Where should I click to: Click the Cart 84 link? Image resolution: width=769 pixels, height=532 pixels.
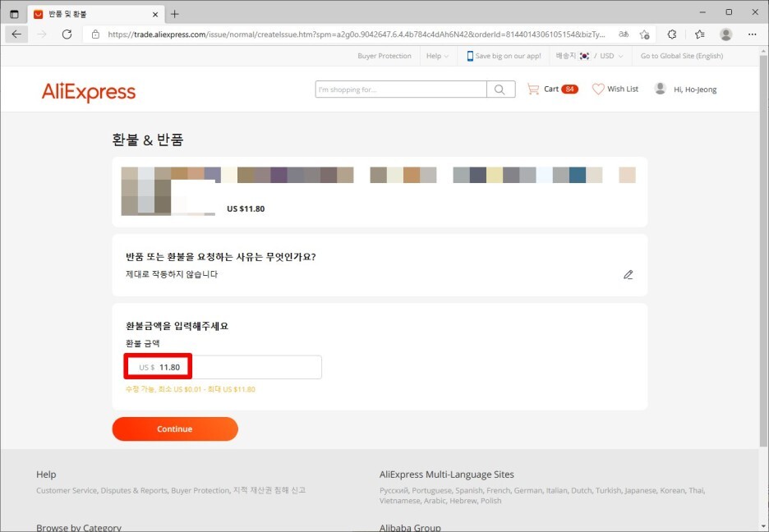561,89
